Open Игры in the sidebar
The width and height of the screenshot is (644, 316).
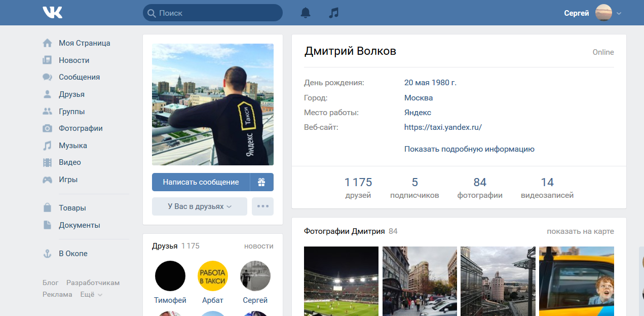[x=68, y=180]
